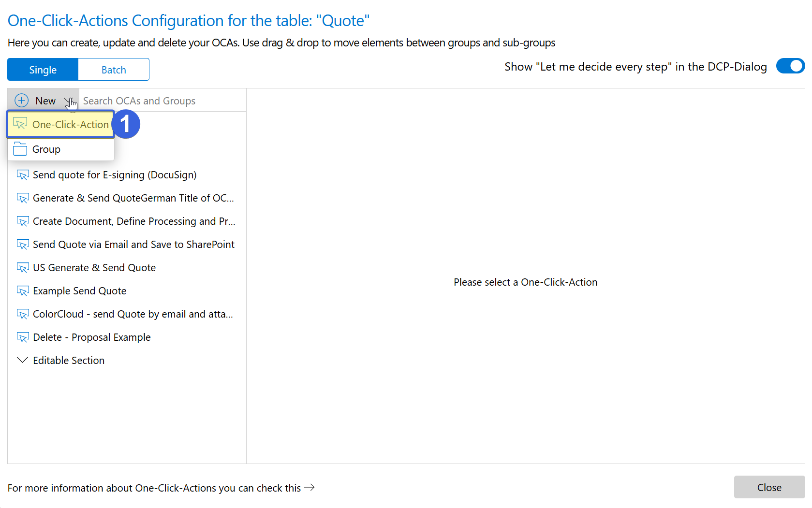Expand the Editable Section group
The image size is (812, 508).
22,360
